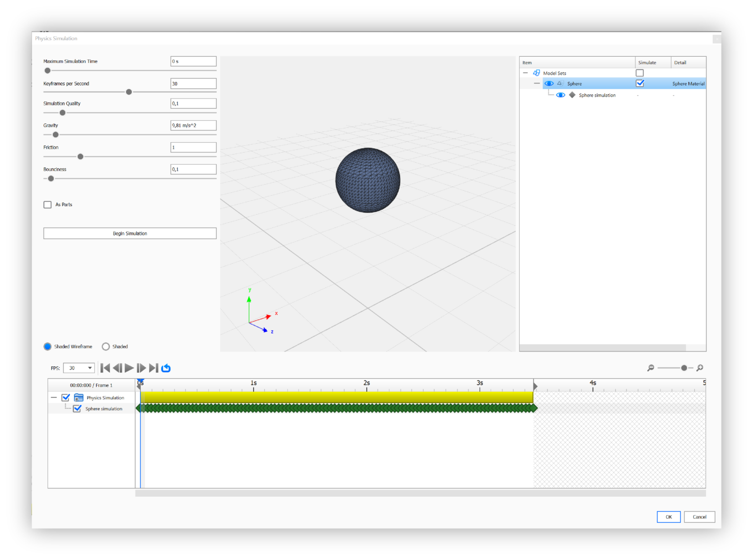Image resolution: width=753 pixels, height=560 pixels.
Task: Select the loop playback icon
Action: (x=166, y=368)
